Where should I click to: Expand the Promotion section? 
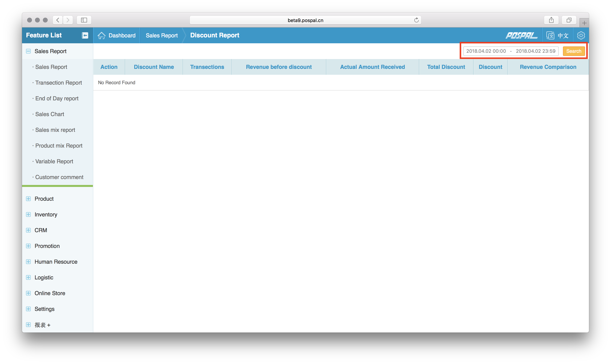click(x=29, y=246)
